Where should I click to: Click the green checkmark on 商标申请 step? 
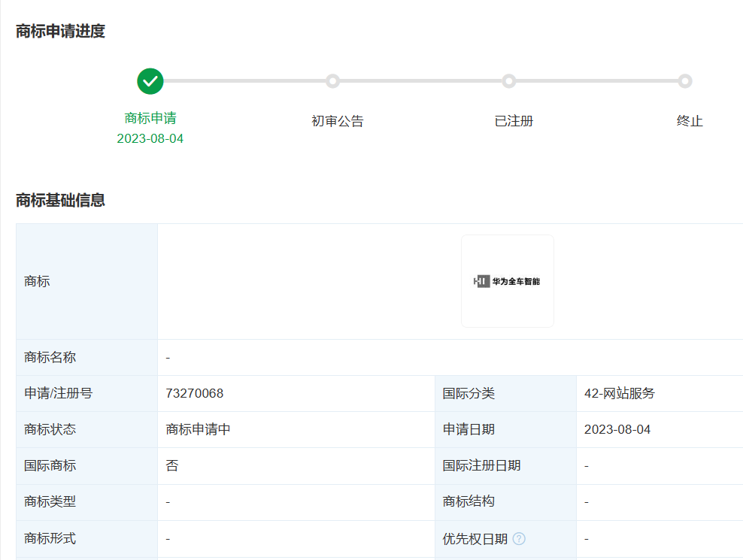(150, 81)
